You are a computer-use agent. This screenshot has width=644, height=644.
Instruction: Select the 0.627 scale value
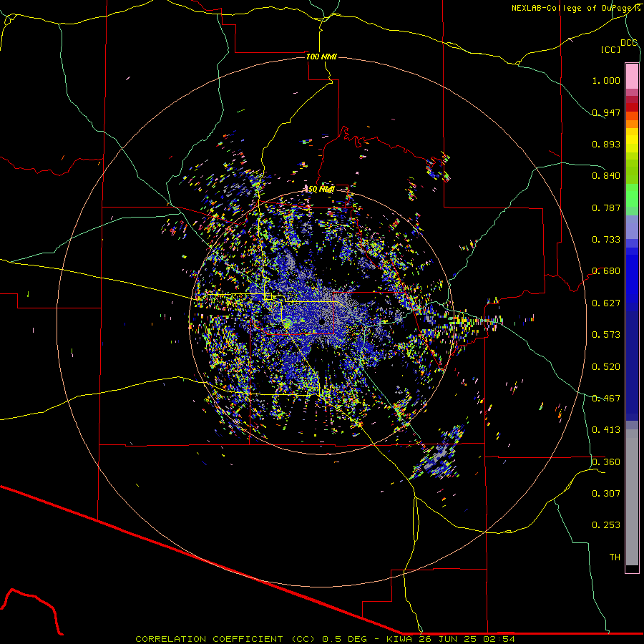click(x=606, y=303)
